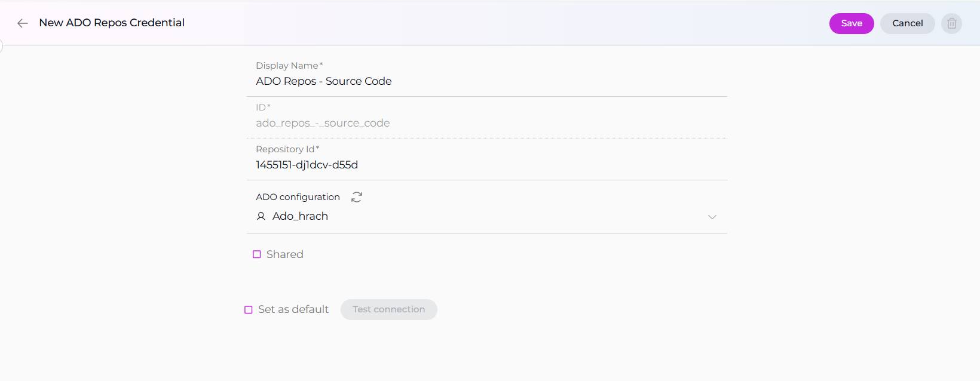
Task: Expand the ADO configuration dropdown chevron
Action: click(712, 217)
